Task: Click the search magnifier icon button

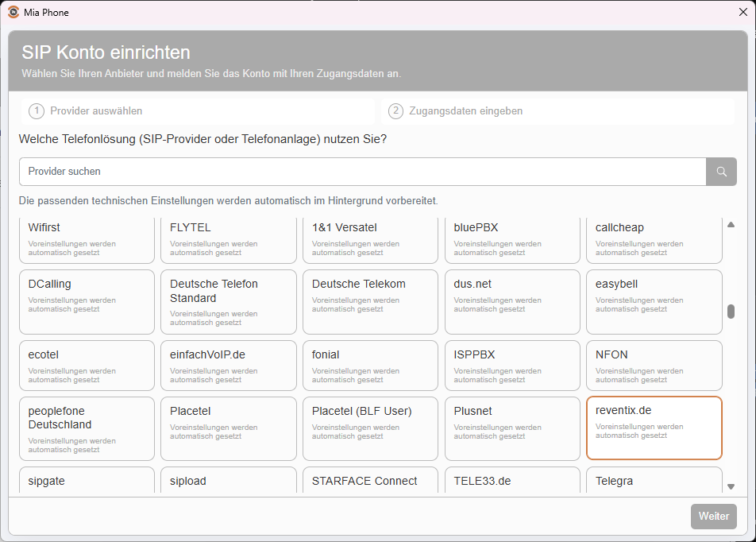Action: [721, 172]
